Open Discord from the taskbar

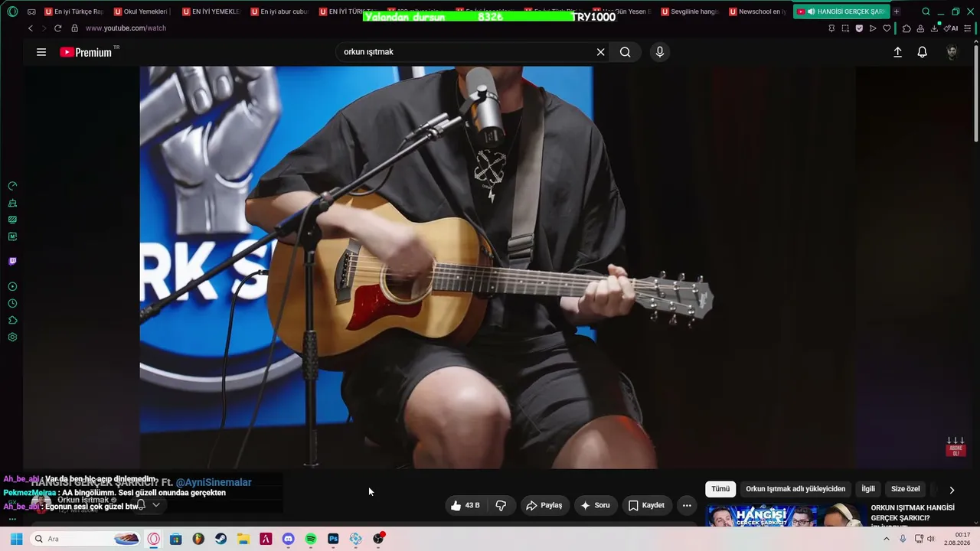tap(288, 539)
